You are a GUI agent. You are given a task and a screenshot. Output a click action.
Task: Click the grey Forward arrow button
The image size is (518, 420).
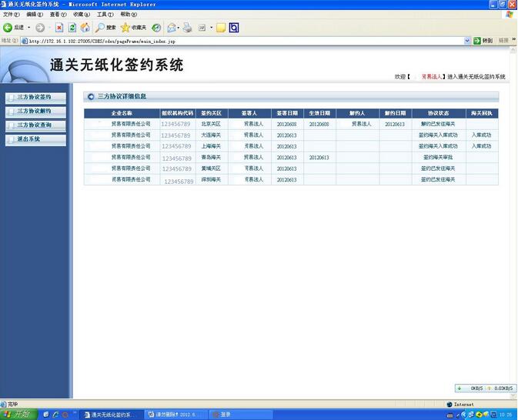point(40,28)
